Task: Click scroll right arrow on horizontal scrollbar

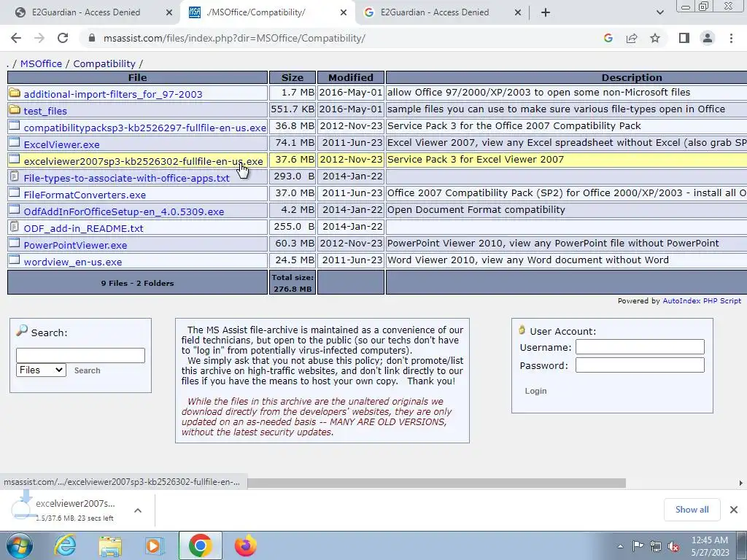Action: [741, 483]
